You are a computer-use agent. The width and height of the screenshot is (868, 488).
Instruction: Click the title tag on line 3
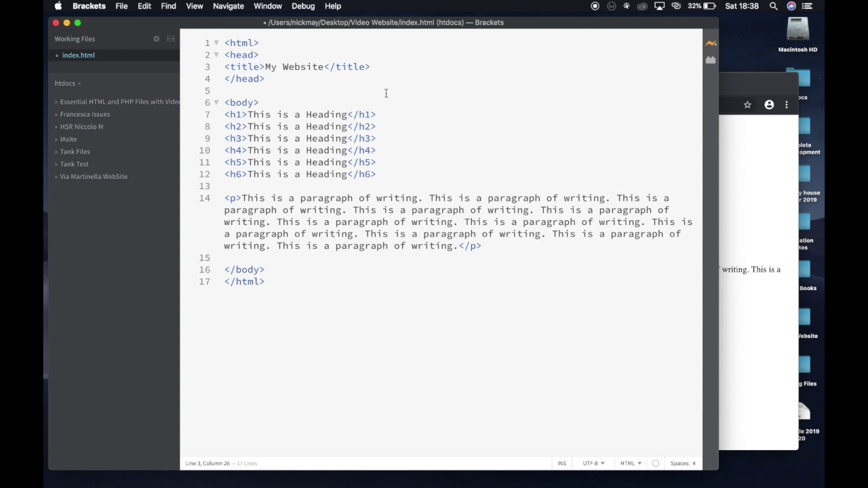point(297,67)
